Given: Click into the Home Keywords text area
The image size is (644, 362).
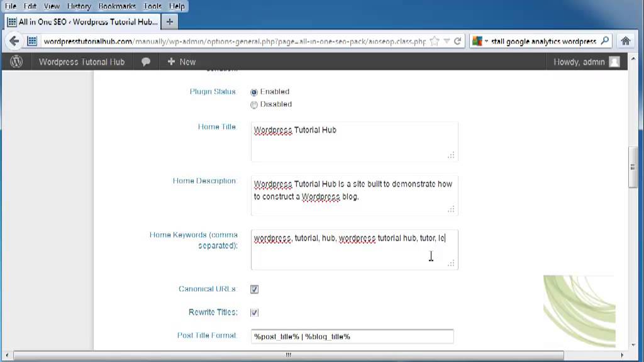Looking at the screenshot, I should [x=355, y=250].
